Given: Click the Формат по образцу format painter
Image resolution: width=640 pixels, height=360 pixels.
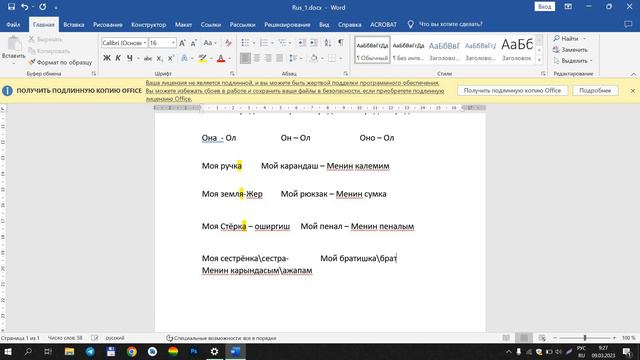Looking at the screenshot, I should (60, 62).
